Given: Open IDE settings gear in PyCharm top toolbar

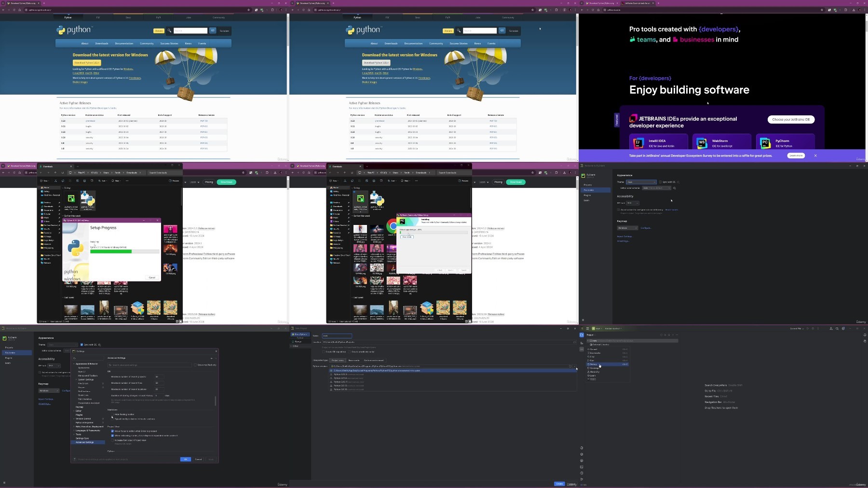Looking at the screenshot, I should (843, 328).
